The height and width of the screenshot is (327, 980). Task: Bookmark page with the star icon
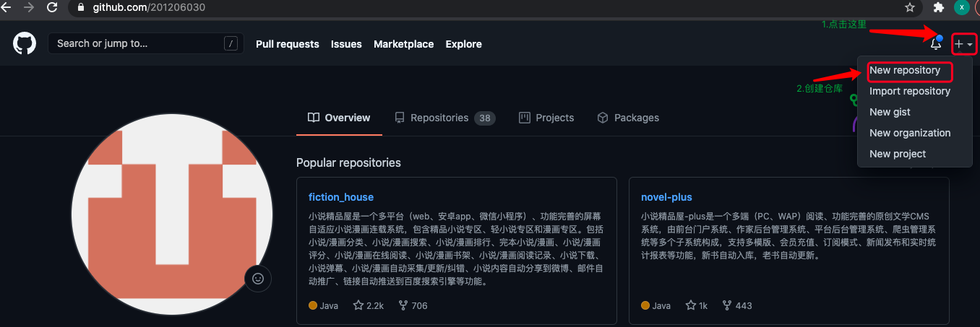coord(910,7)
